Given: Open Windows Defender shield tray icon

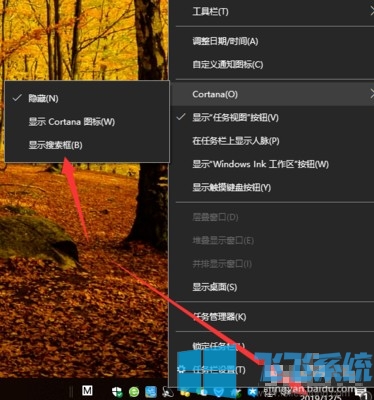Looking at the screenshot, I should click(117, 391).
